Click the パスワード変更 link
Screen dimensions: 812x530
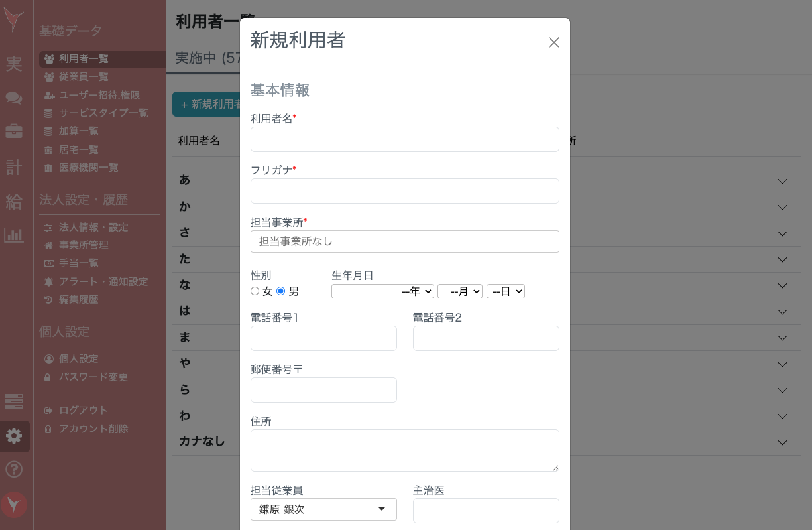click(x=93, y=377)
